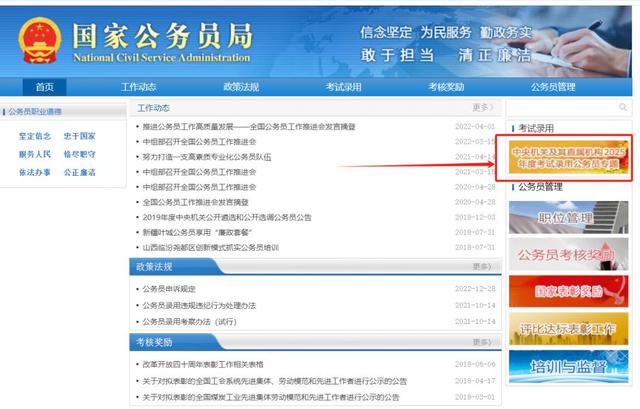640x409 pixels.
Task: Click 更多 in 考核奖励 section header
Action: tap(482, 342)
